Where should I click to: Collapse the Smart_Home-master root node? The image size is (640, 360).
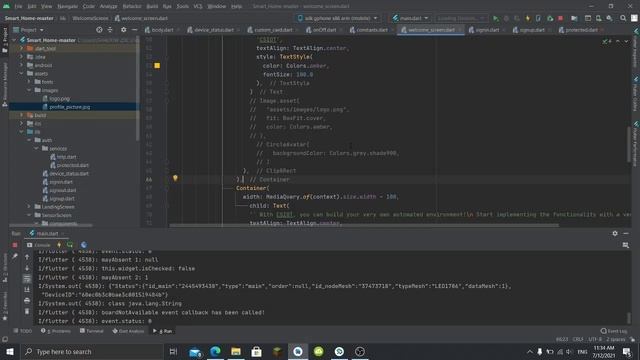(x=15, y=40)
